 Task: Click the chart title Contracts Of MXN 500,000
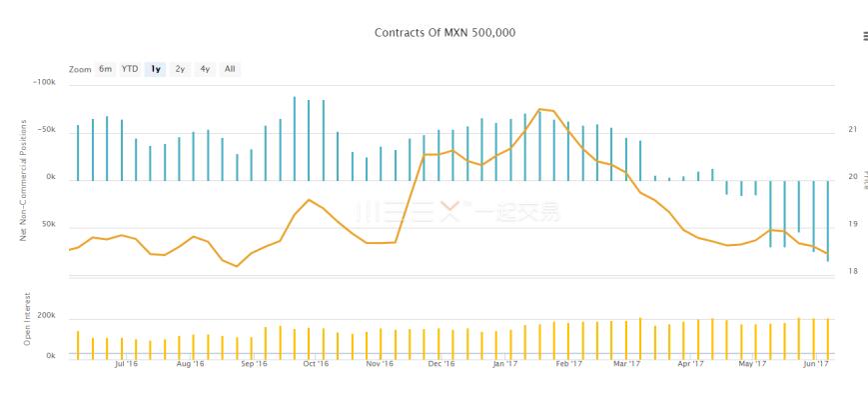444,33
